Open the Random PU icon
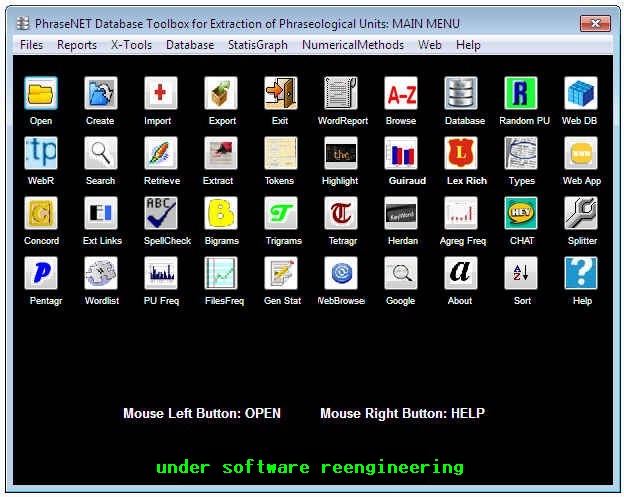The width and height of the screenshot is (624, 497). tap(521, 94)
